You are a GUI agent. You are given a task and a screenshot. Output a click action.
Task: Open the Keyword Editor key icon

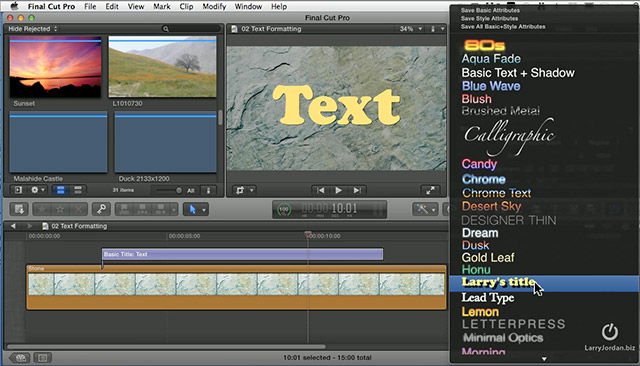(101, 209)
